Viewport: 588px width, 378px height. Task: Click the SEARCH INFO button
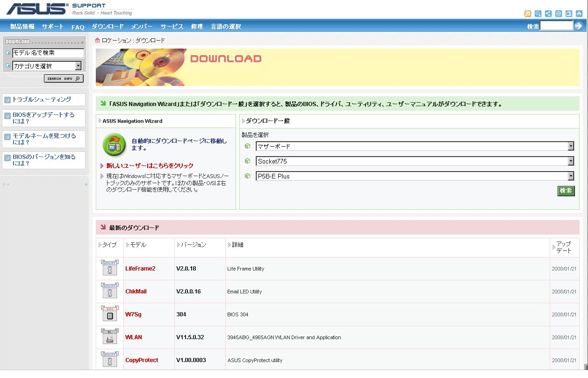64,78
